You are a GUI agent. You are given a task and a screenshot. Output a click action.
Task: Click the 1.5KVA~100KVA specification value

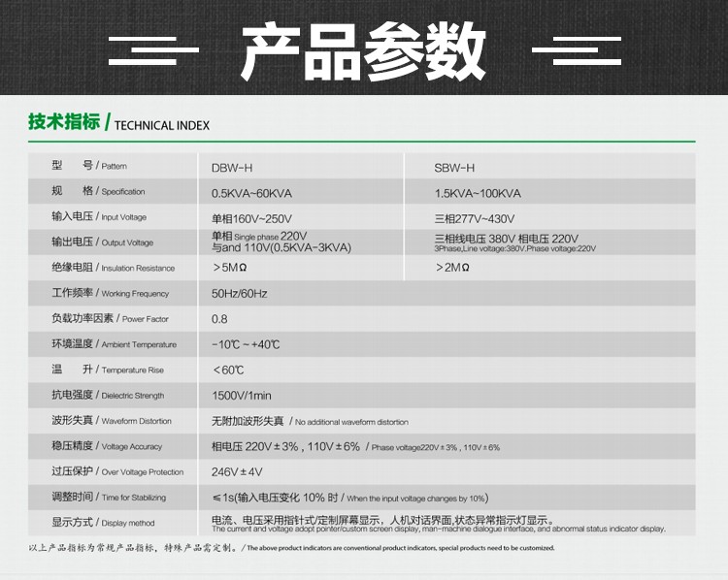point(478,192)
